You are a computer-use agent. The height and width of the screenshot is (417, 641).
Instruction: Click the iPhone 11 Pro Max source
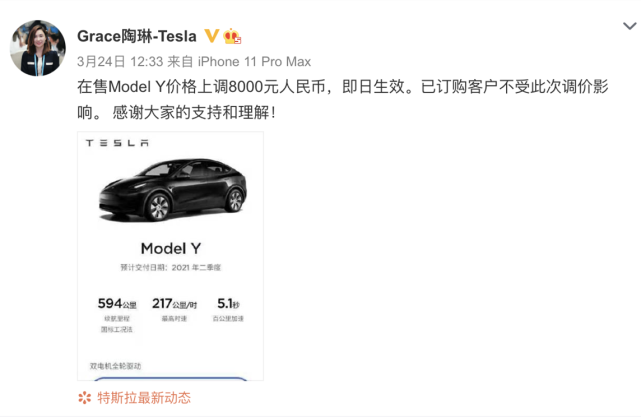click(254, 62)
